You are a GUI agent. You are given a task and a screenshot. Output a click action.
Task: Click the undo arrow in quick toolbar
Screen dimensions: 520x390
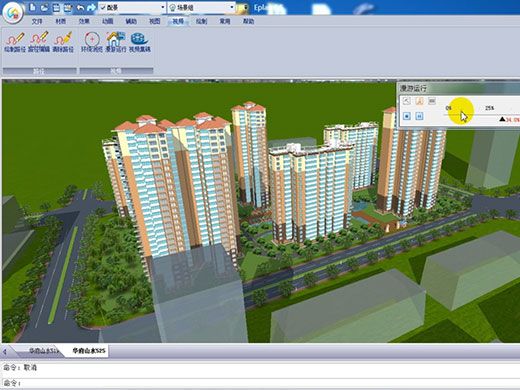click(x=80, y=7)
